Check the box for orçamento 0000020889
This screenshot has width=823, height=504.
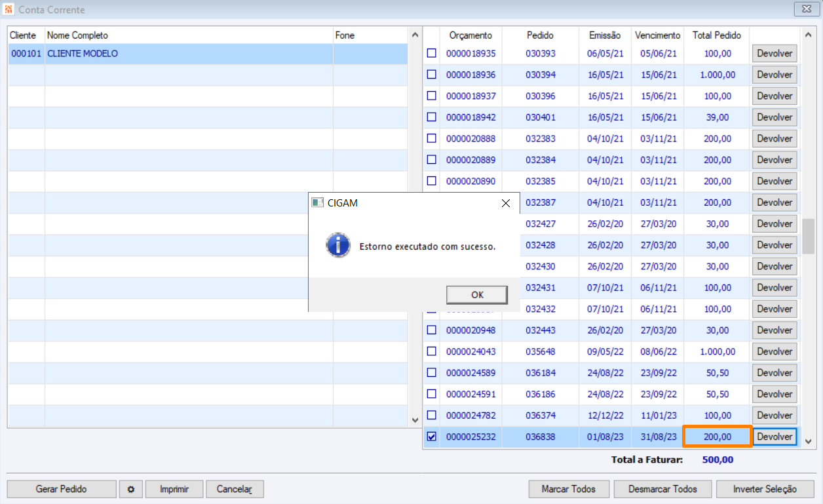(431, 160)
